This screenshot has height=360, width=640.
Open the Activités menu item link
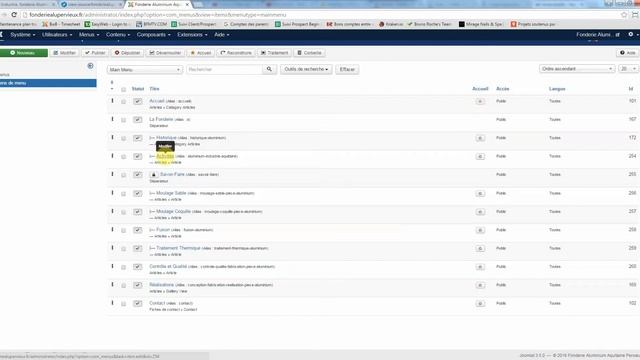[165, 156]
